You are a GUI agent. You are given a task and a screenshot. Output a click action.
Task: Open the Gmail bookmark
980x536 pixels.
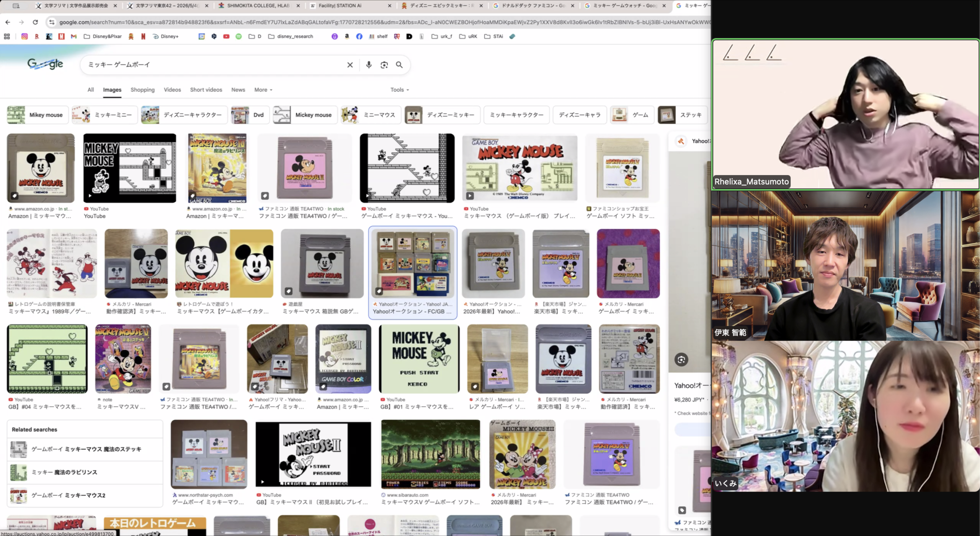(74, 36)
